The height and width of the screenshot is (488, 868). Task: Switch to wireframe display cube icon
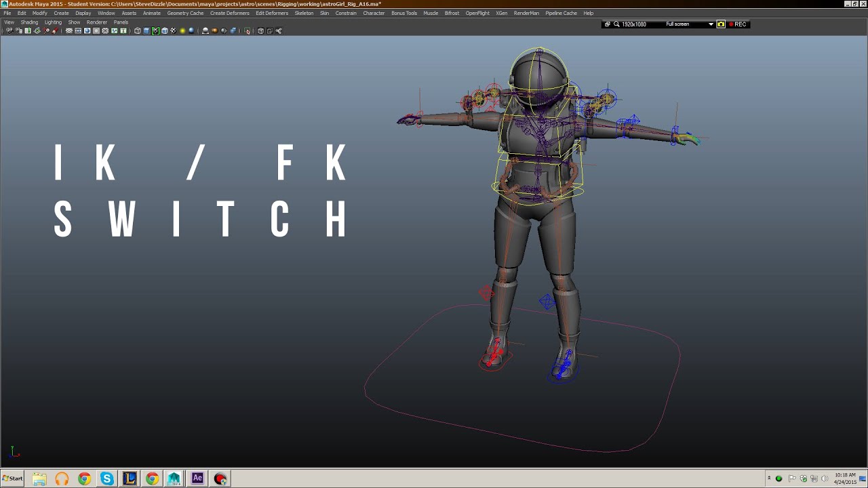coord(138,30)
